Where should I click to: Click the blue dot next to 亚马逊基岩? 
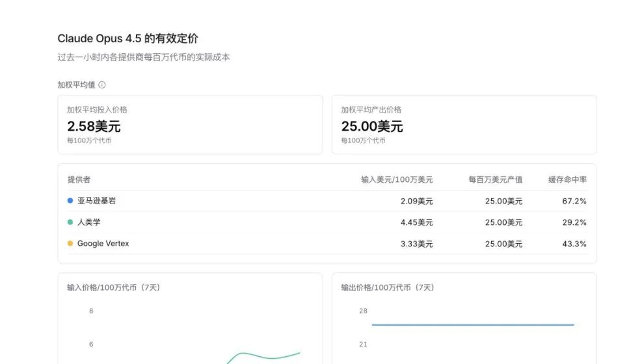click(x=70, y=201)
